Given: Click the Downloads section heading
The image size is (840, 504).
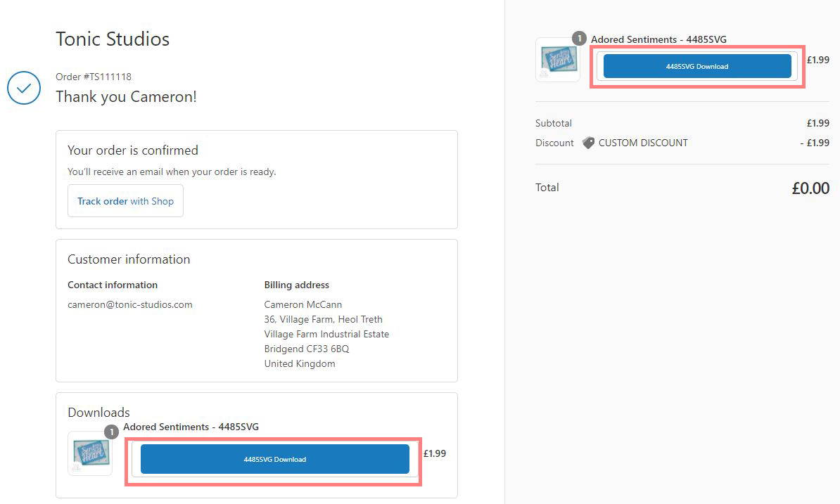Looking at the screenshot, I should click(x=98, y=413).
